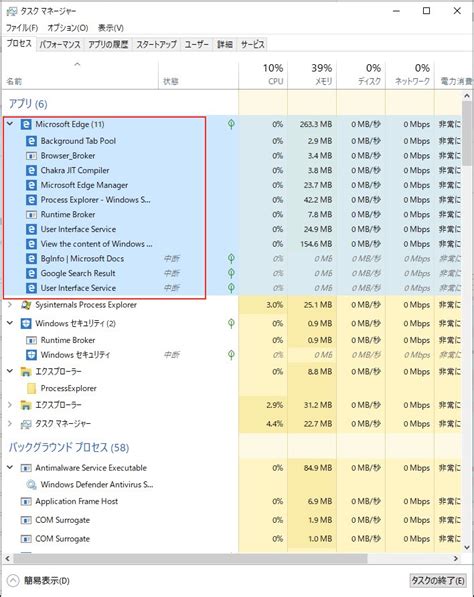Expand the タスク マネージャー process group
The image size is (474, 597).
pyautogui.click(x=10, y=424)
